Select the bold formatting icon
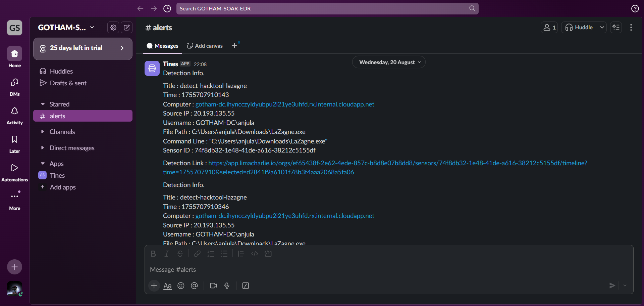Screen dimensions: 644x306 (153, 254)
